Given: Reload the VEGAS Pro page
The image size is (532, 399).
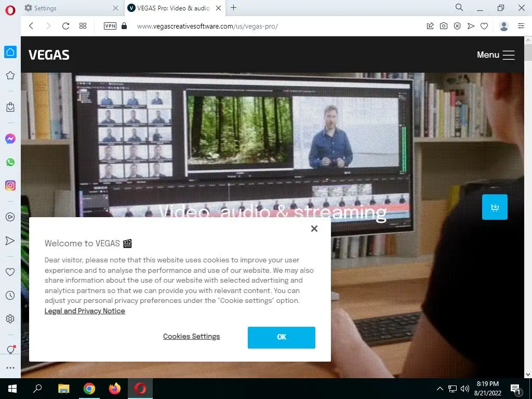Looking at the screenshot, I should 65,26.
